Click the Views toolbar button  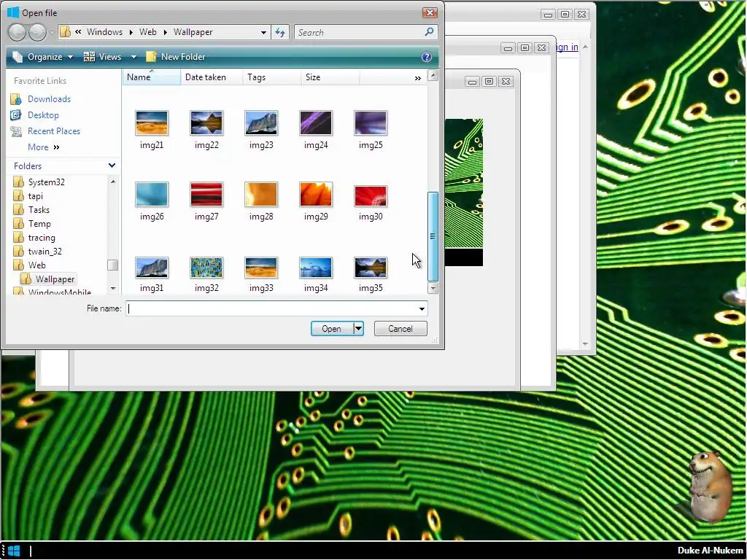coord(102,57)
